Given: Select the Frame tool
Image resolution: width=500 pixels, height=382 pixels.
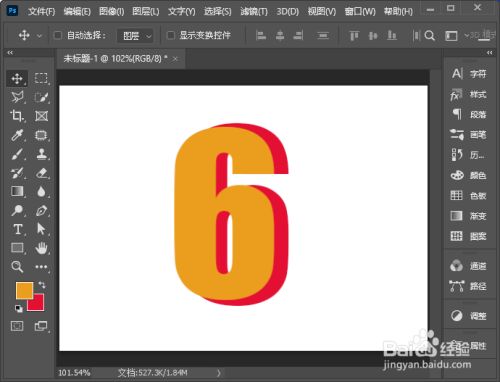Looking at the screenshot, I should (x=41, y=116).
